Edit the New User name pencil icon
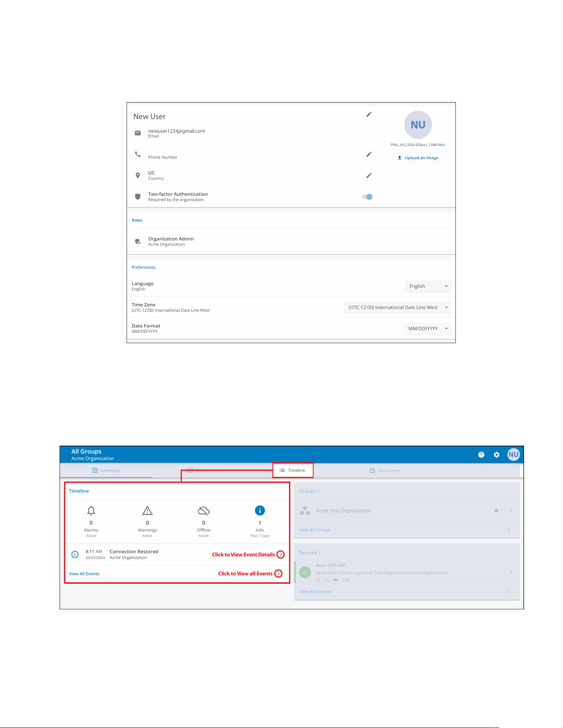The image size is (563, 728). (x=369, y=114)
